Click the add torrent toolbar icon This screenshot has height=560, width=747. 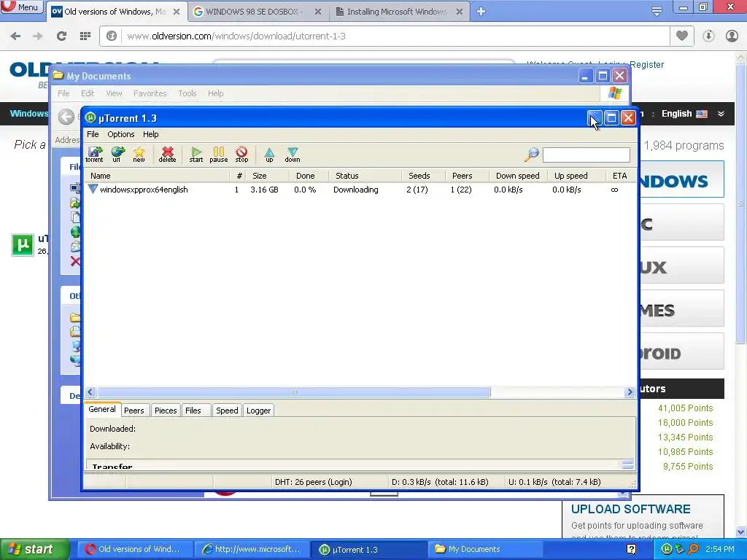94,155
